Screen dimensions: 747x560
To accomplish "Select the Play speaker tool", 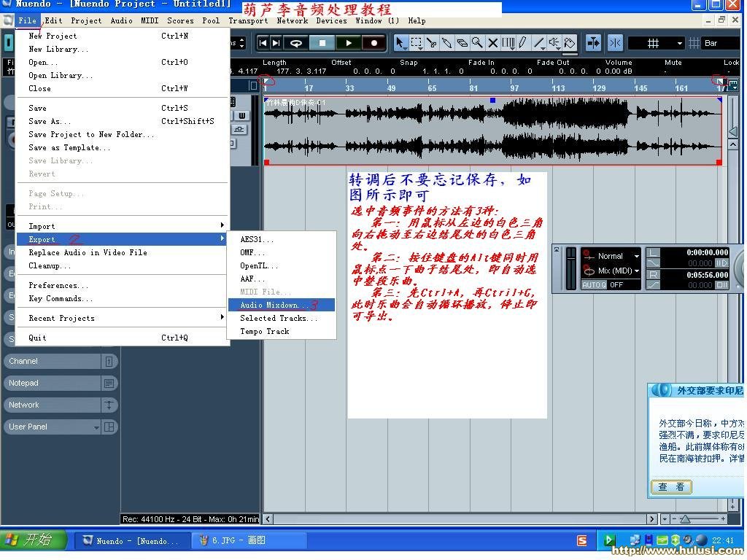I will (x=554, y=43).
